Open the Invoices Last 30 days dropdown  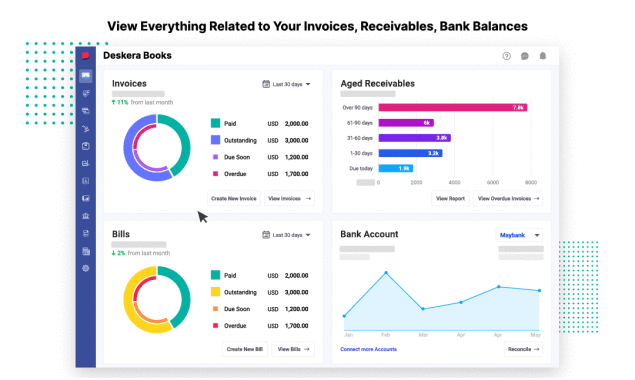pos(287,84)
